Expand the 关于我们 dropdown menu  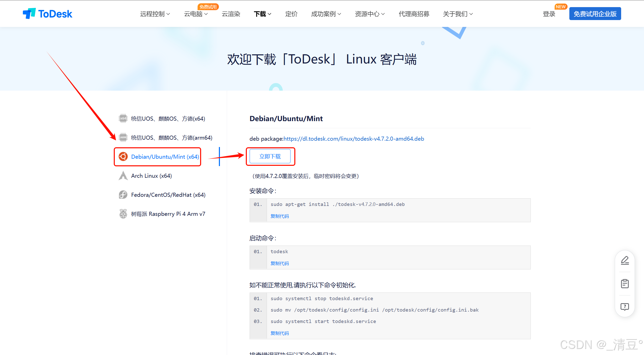click(x=458, y=14)
